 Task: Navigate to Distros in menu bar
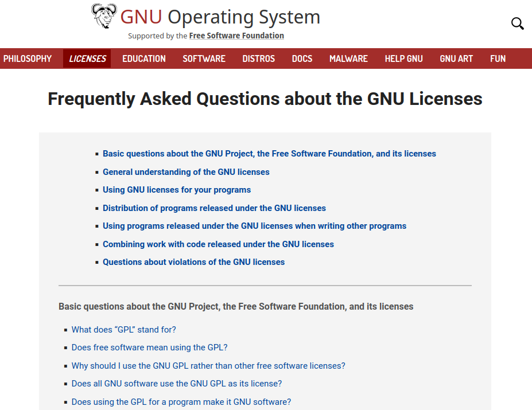point(258,58)
